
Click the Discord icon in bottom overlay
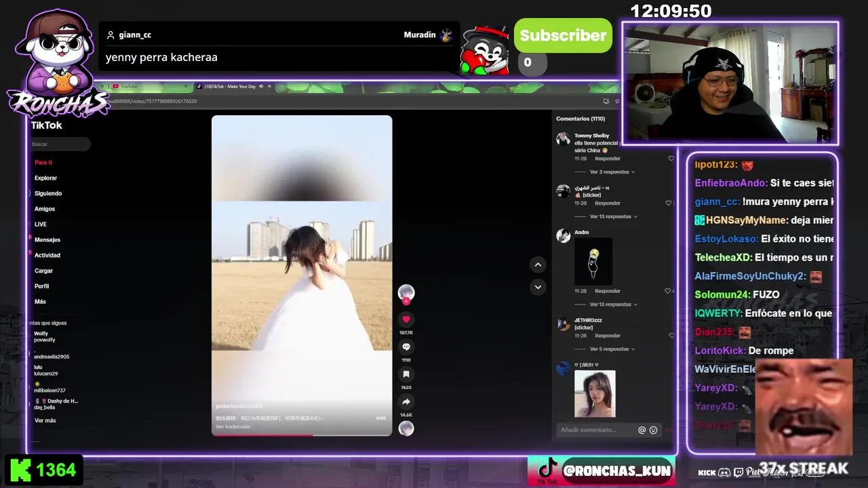click(x=725, y=472)
